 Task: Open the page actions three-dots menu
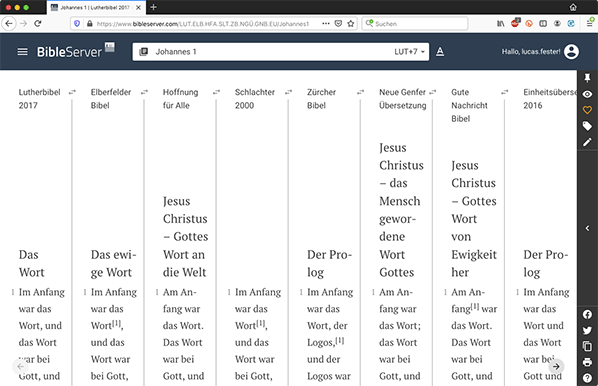click(x=325, y=24)
